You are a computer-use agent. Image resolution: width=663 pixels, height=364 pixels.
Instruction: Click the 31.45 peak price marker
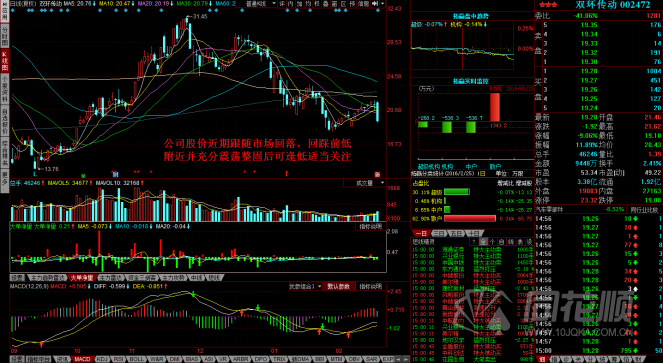[200, 16]
